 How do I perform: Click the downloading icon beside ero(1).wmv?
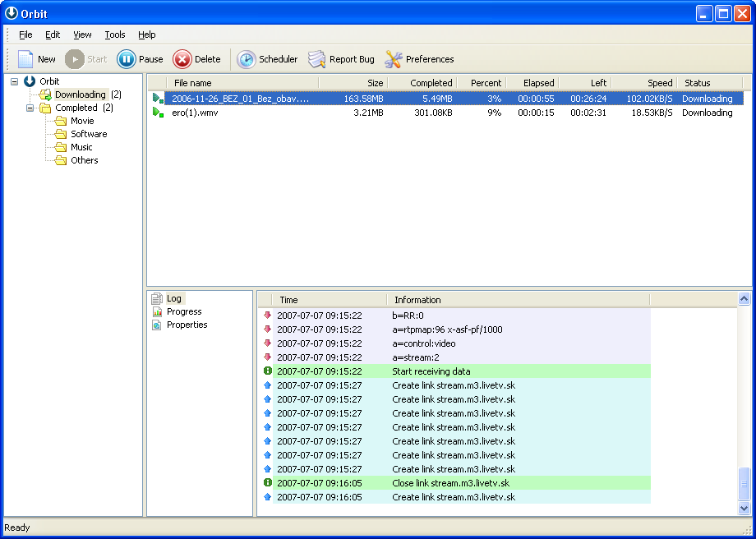(158, 113)
